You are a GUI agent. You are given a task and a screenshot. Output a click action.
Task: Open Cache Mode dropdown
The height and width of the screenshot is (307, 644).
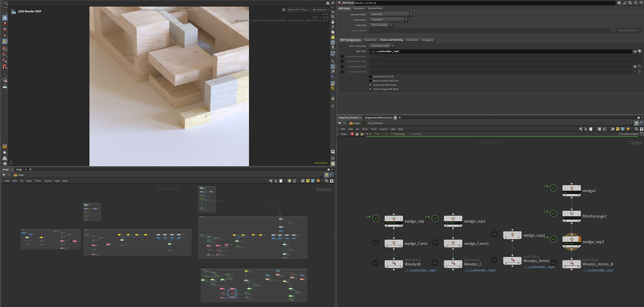tap(388, 20)
